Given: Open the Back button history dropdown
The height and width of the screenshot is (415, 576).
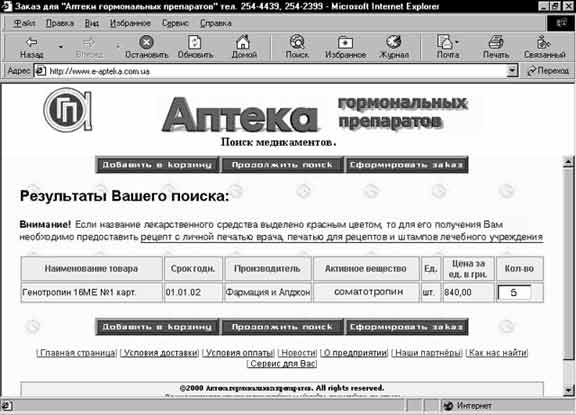Looking at the screenshot, I should click(x=61, y=47).
